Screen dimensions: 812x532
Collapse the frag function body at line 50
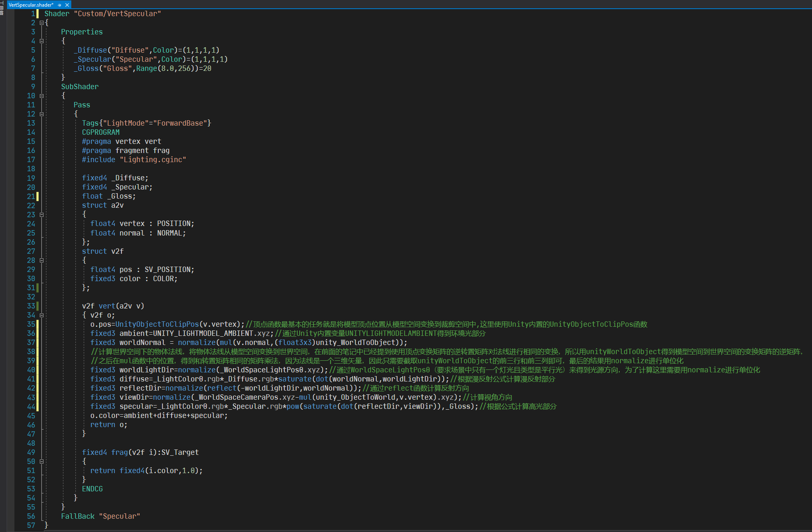coord(41,462)
